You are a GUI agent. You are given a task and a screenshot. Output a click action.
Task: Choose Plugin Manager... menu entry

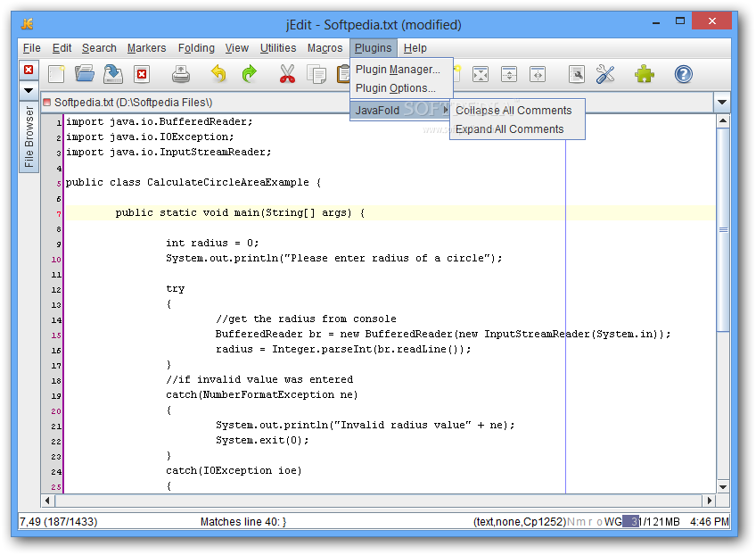401,70
